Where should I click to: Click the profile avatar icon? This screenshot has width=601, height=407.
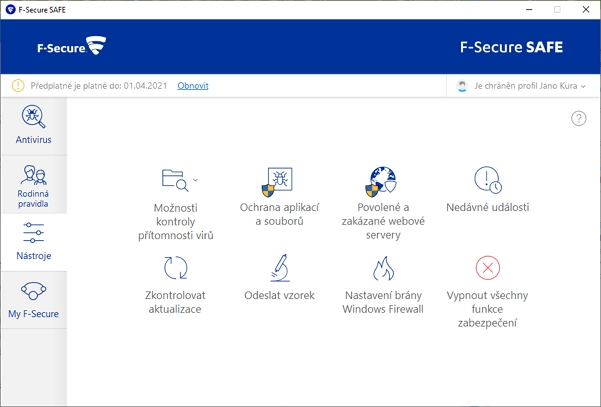coord(462,85)
